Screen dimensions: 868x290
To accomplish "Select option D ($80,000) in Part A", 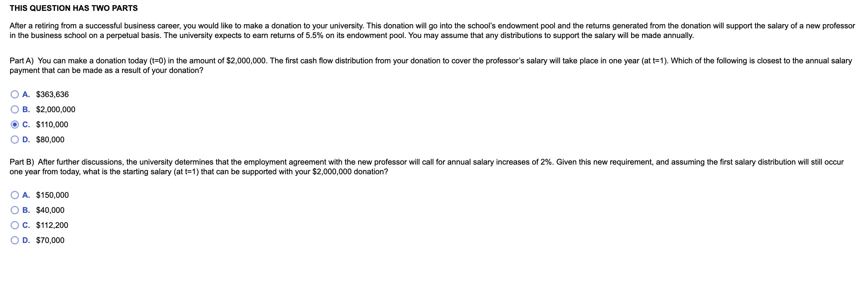I will (x=14, y=139).
